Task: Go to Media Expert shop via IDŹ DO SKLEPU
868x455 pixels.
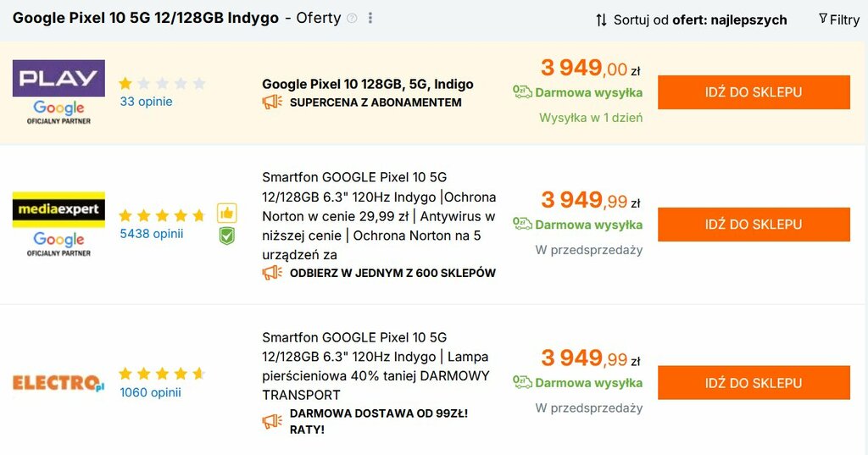Action: 754,225
